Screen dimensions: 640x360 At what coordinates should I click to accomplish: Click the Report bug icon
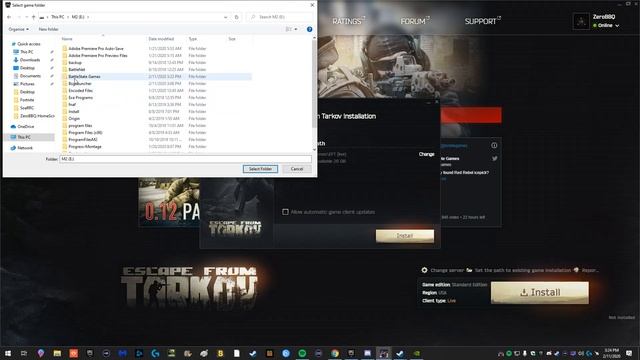[x=576, y=270]
